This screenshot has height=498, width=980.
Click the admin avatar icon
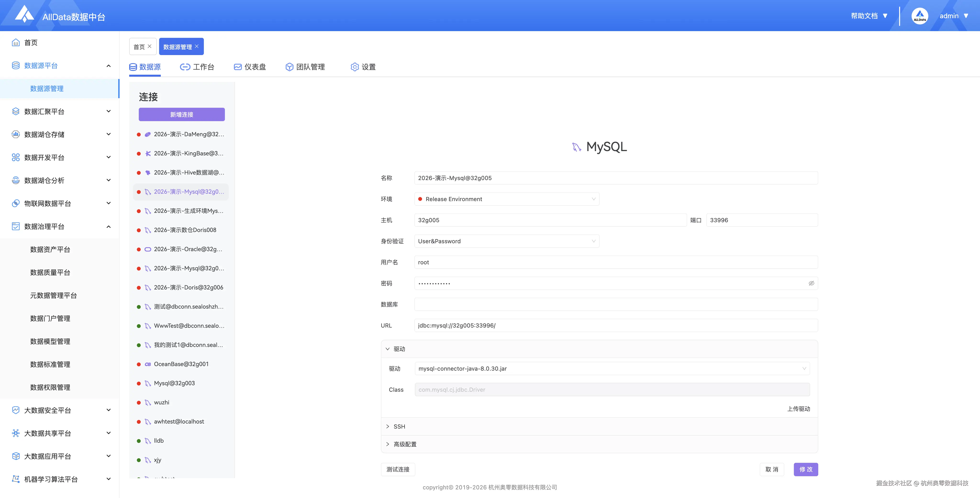tap(919, 16)
